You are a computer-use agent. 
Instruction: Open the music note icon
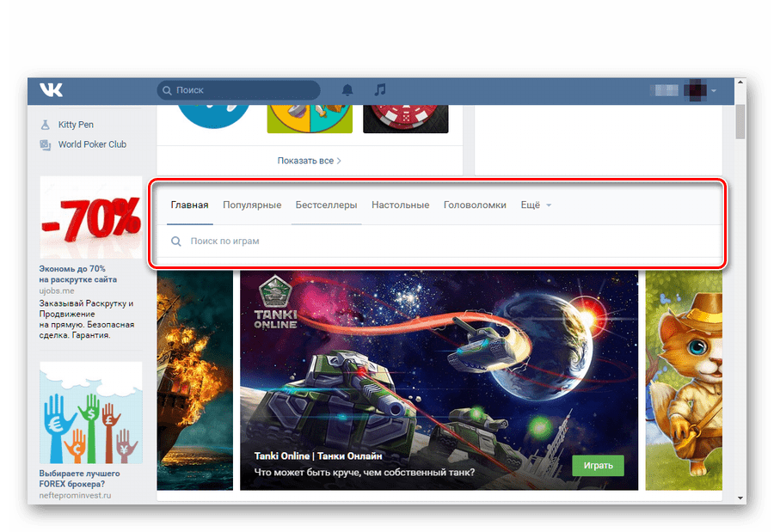379,90
